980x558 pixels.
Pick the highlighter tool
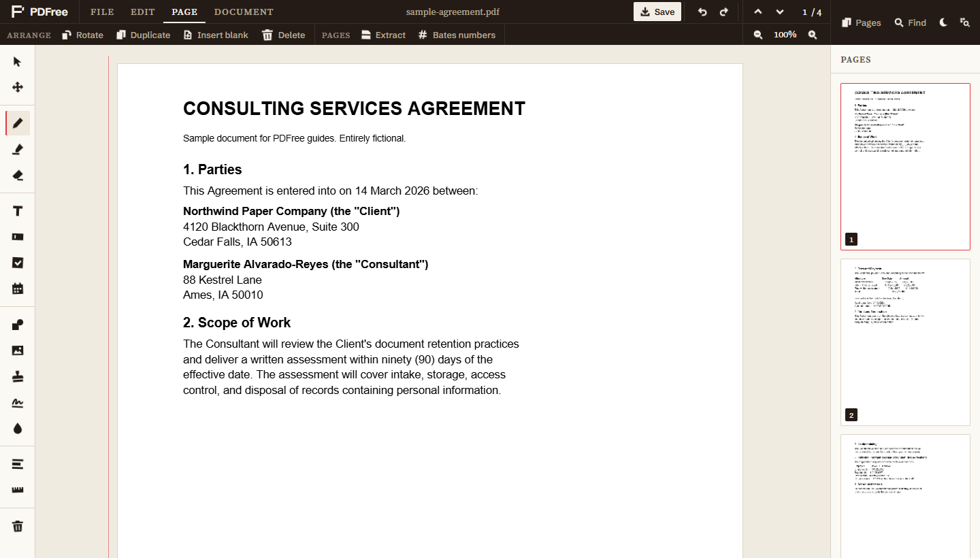[18, 149]
